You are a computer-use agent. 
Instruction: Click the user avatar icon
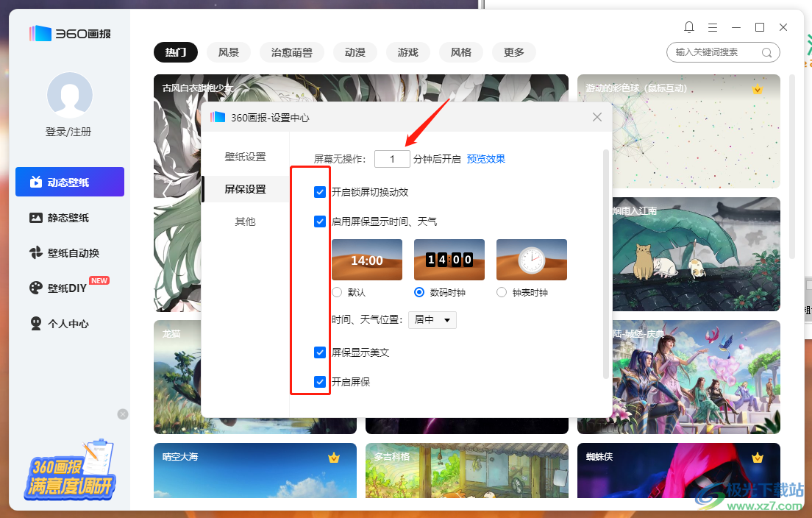69,95
